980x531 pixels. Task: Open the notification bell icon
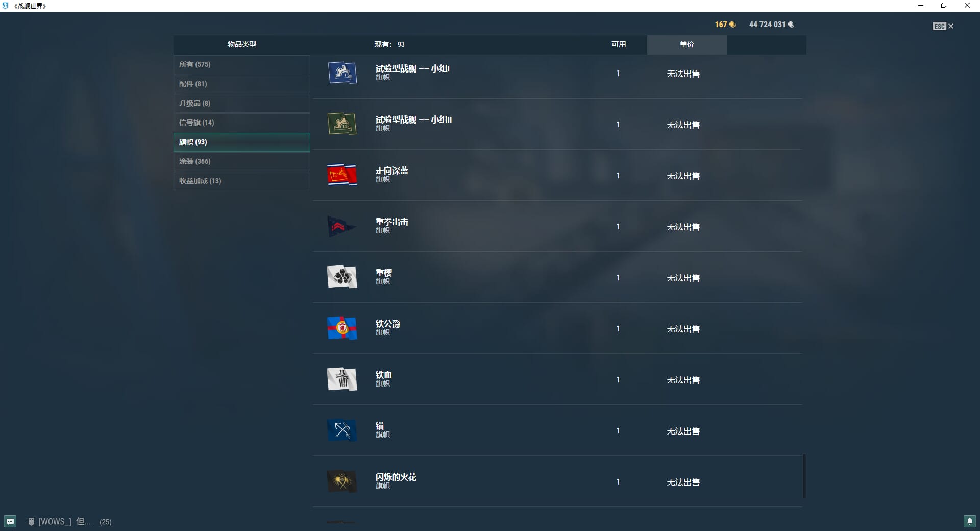[969, 521]
